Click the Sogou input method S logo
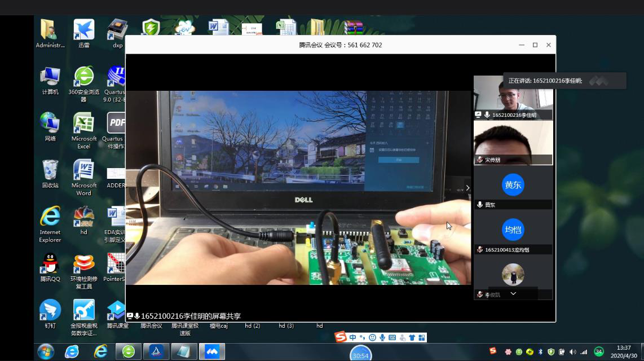This screenshot has height=361, width=644. (341, 337)
